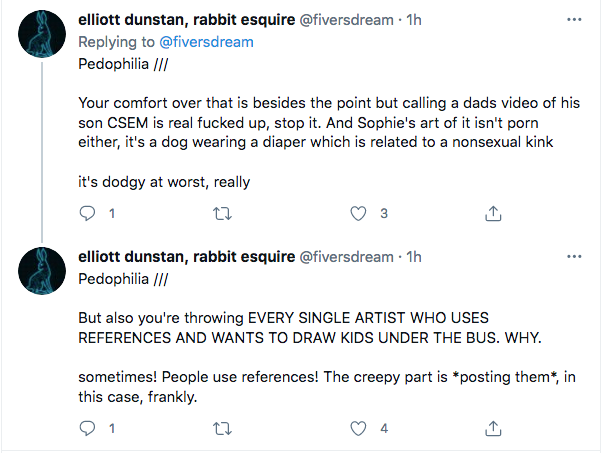Reply to the second tweet

click(x=87, y=428)
